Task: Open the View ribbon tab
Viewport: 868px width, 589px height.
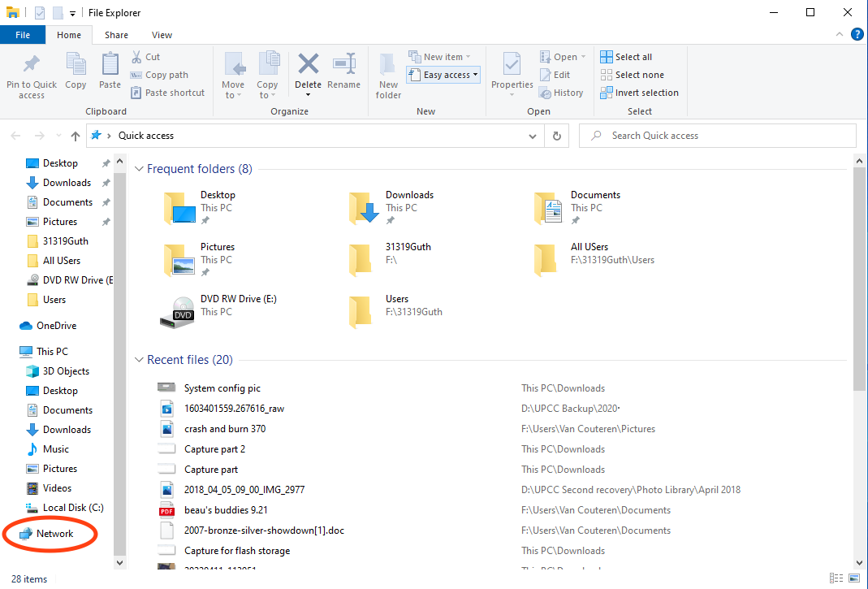Action: (x=162, y=35)
